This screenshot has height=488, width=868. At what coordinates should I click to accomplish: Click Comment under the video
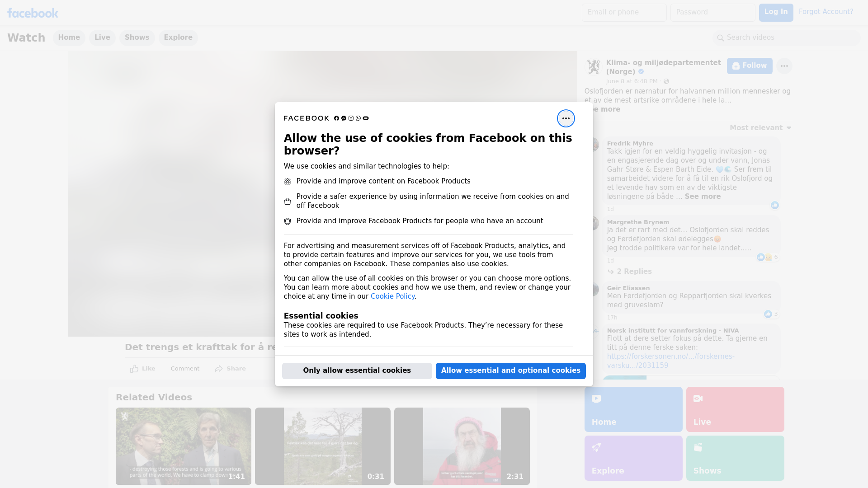point(185,369)
